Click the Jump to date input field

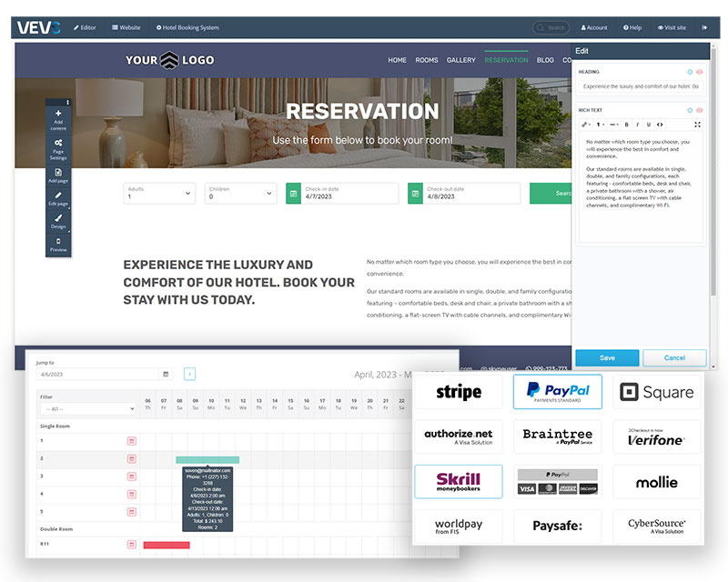click(x=98, y=374)
